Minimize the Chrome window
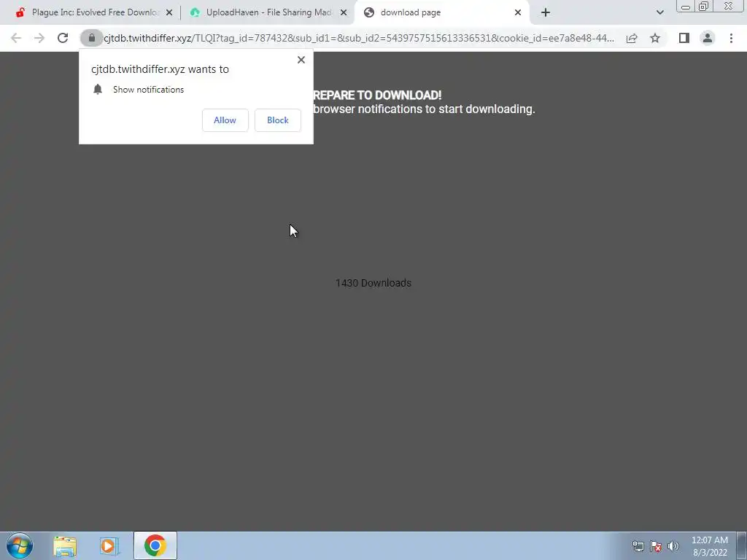 [x=686, y=7]
